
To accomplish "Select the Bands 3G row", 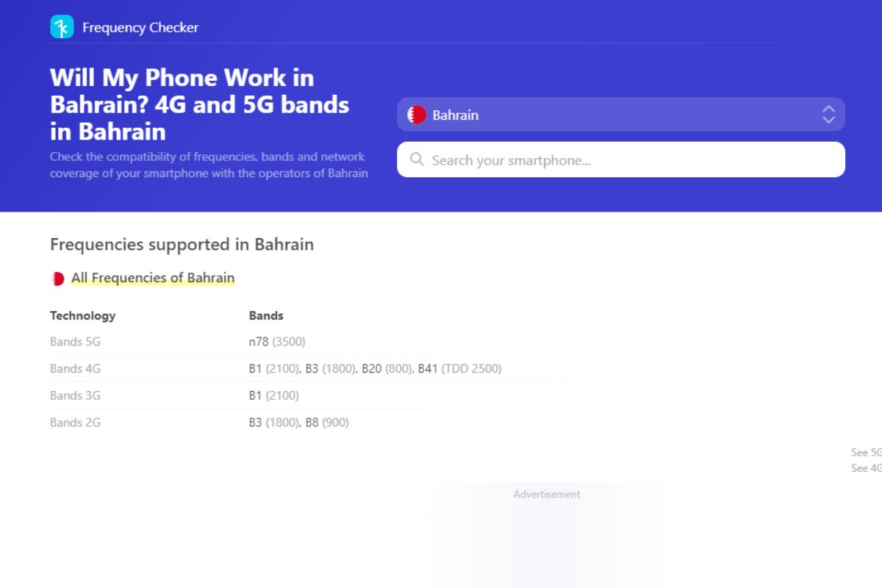I will [75, 395].
